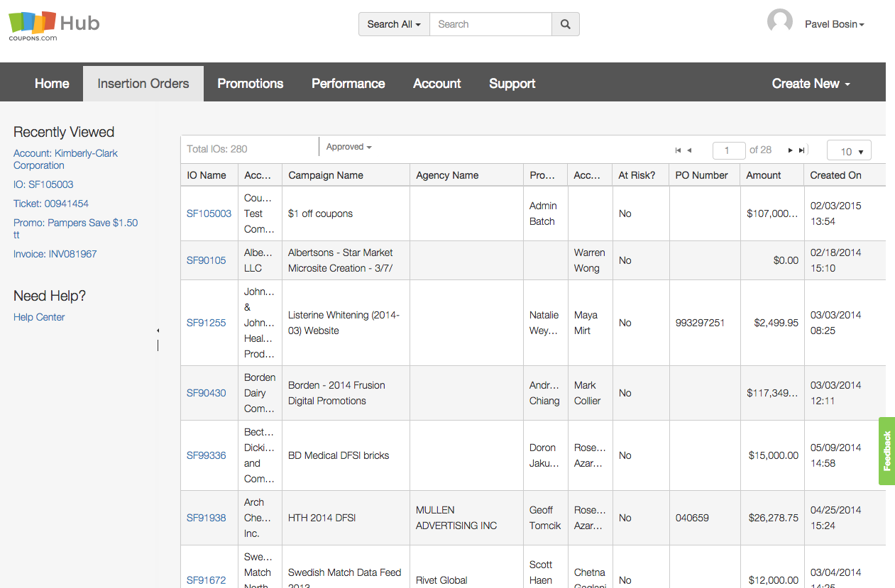Screen dimensions: 895x588
Task: Select the Insertion Orders tab
Action: [143, 84]
